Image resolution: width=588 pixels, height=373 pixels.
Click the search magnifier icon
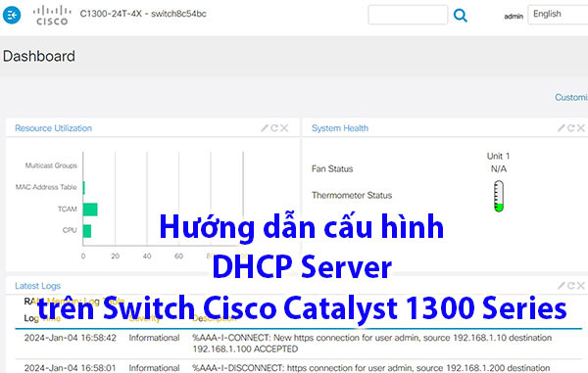point(461,16)
